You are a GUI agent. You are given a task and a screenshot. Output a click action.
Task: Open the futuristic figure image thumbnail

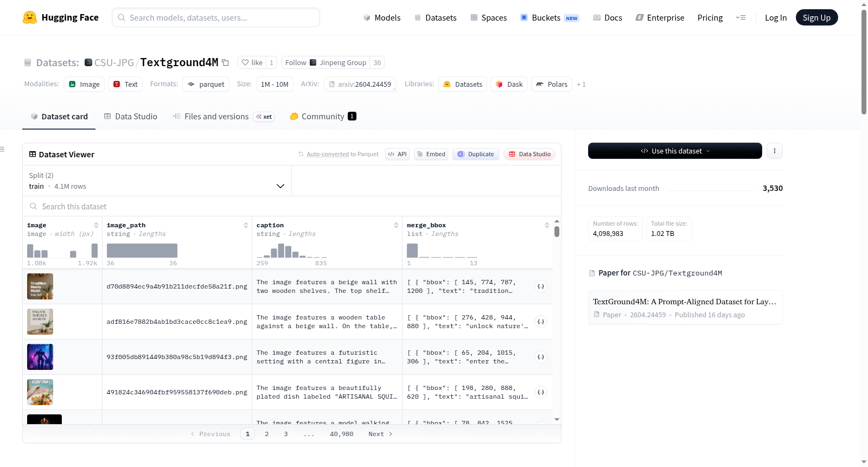[x=40, y=357]
